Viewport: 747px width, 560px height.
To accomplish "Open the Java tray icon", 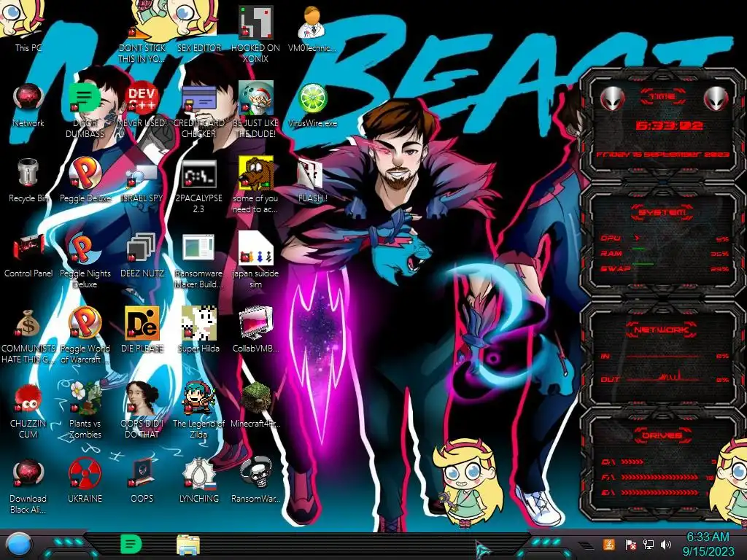I will 609,544.
